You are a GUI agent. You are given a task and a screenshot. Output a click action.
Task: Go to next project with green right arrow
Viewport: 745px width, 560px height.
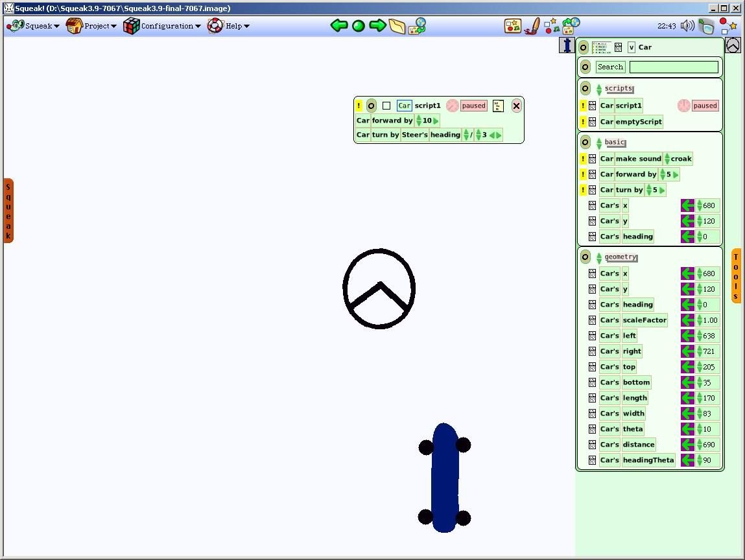[378, 26]
